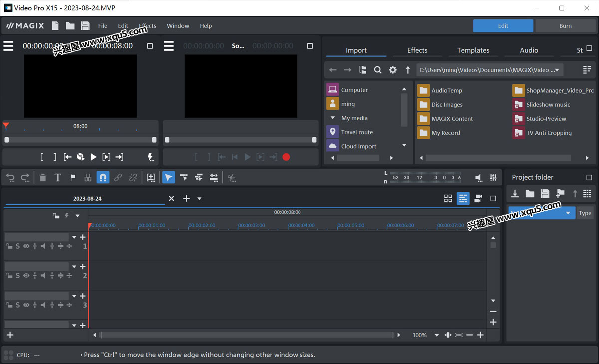The height and width of the screenshot is (364, 599).
Task: Open the program monitor hamburger menu
Action: click(8, 46)
